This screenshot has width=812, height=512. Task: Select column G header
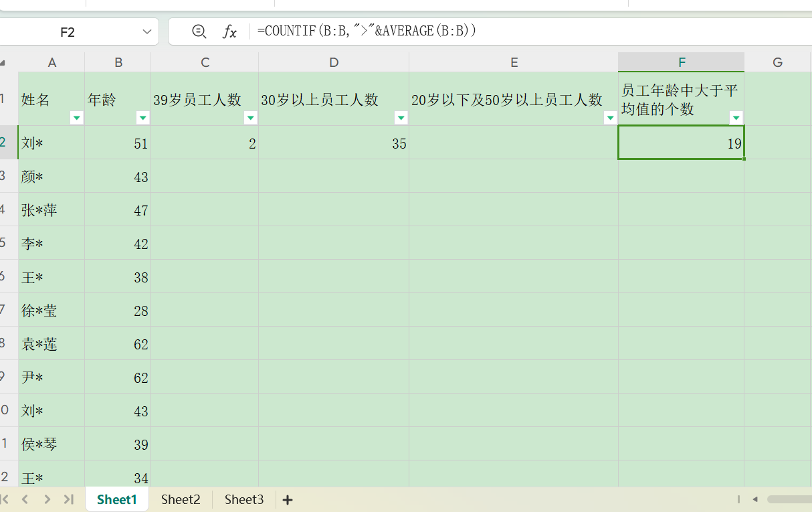(x=778, y=62)
